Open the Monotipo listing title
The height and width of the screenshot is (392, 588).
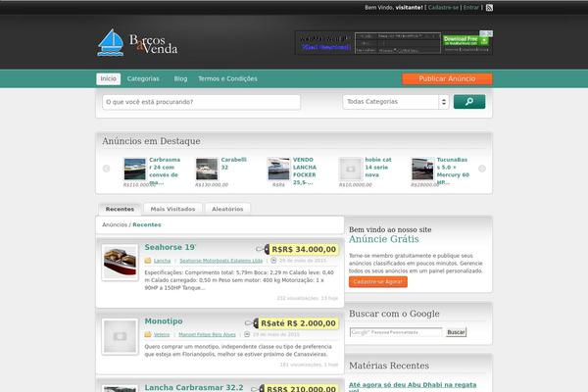coord(164,321)
